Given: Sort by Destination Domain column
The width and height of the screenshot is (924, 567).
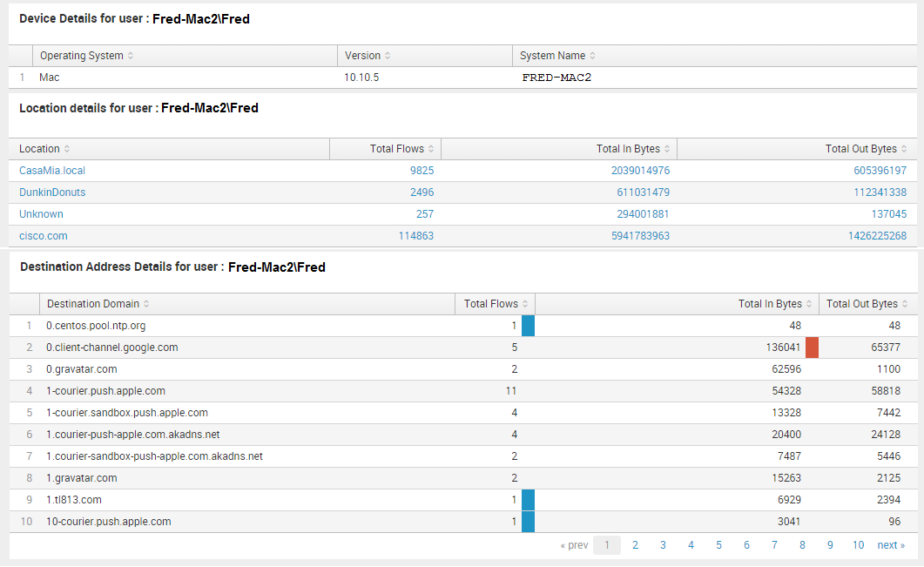Looking at the screenshot, I should (146, 304).
